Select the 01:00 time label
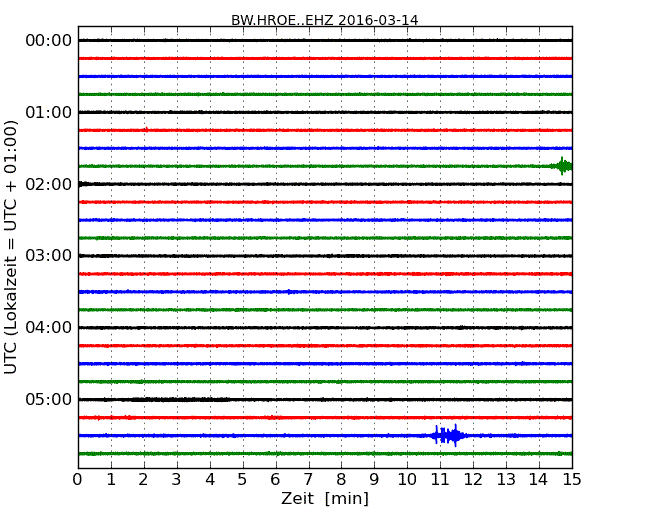650x520 pixels. [49, 112]
